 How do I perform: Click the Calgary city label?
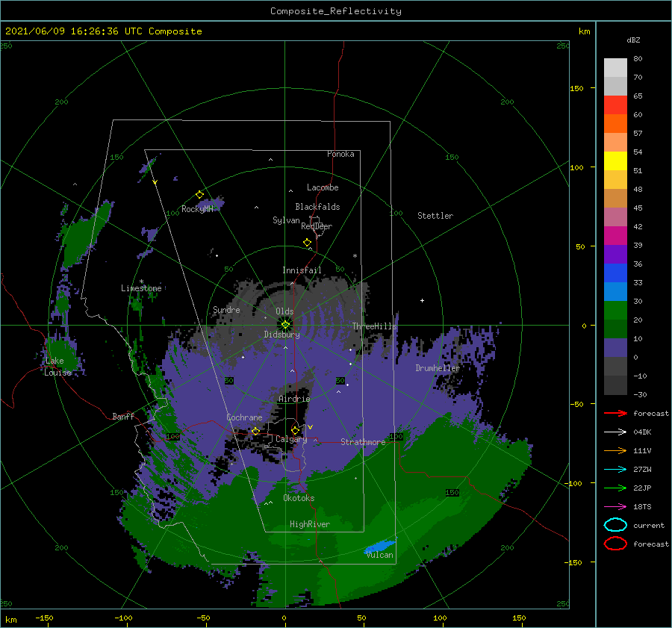(x=291, y=439)
